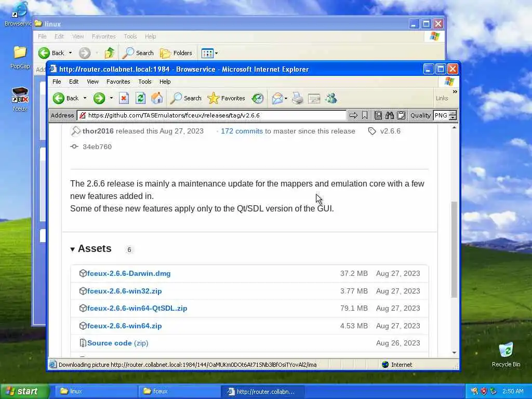Screen dimensions: 532x399
Task: Open the Favorites menu in linux window
Action: [103, 36]
